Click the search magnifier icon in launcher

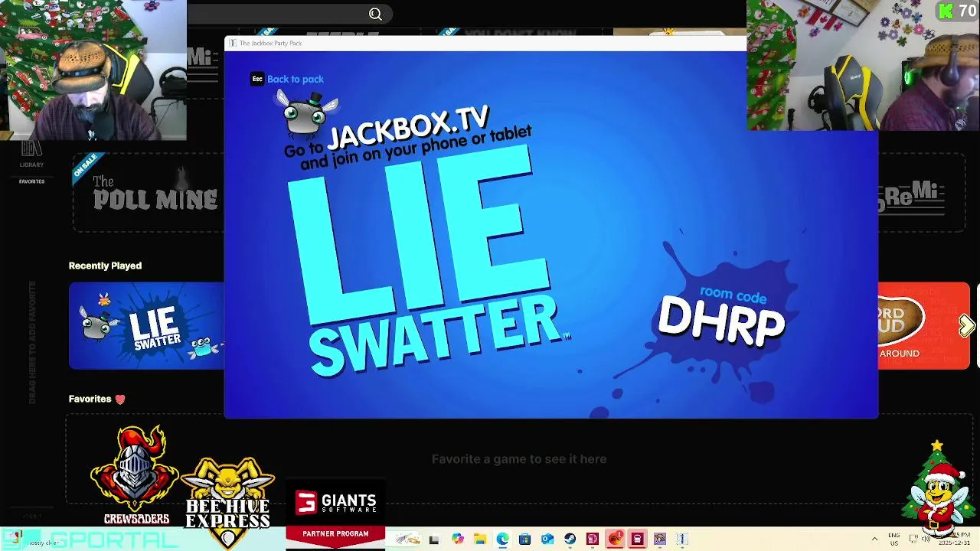click(x=375, y=14)
